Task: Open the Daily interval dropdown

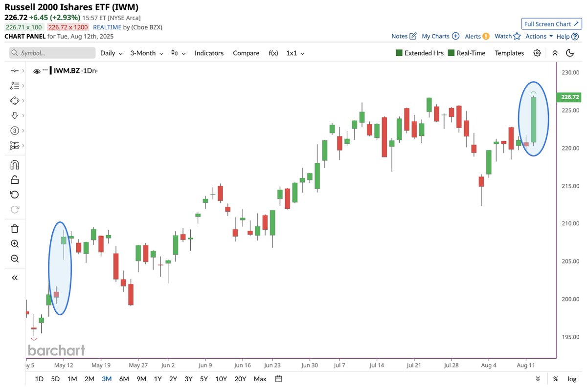Action: pyautogui.click(x=111, y=53)
